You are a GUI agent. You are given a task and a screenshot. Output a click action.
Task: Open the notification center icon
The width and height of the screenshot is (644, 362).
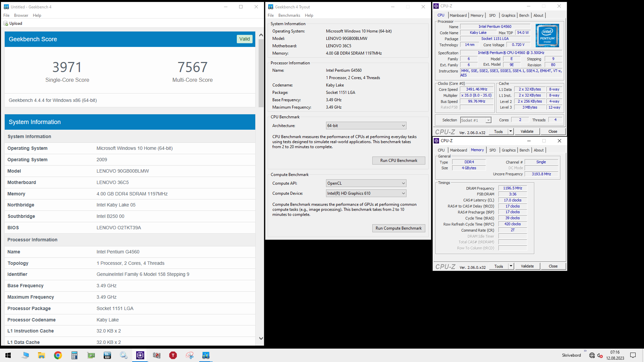(633, 355)
